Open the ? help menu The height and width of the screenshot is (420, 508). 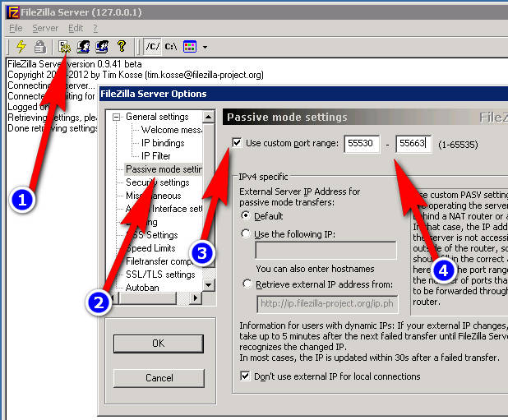coord(95,29)
